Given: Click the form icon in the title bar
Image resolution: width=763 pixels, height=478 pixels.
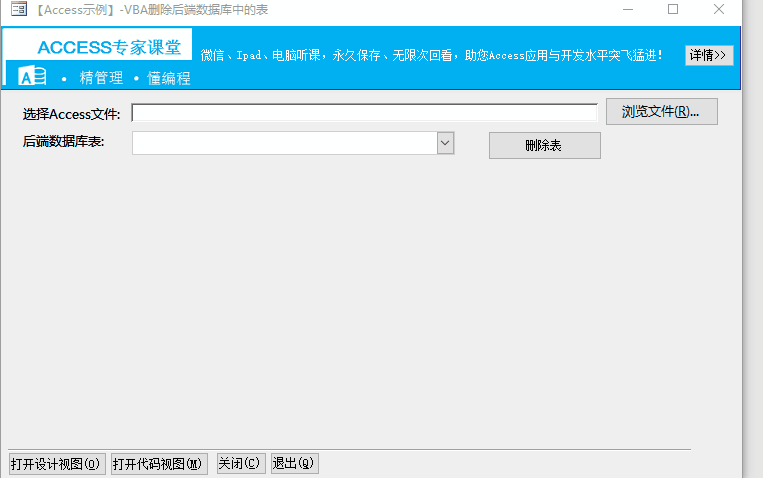Looking at the screenshot, I should tap(18, 9).
